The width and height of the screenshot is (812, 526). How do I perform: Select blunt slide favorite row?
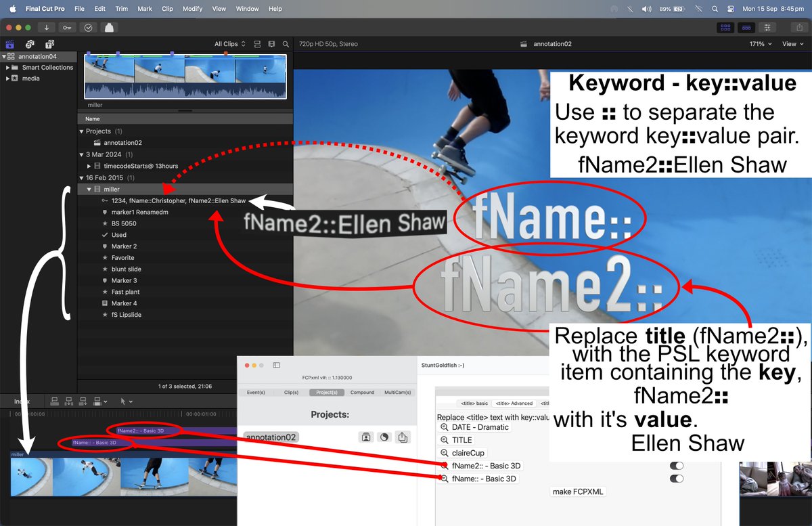pos(185,269)
